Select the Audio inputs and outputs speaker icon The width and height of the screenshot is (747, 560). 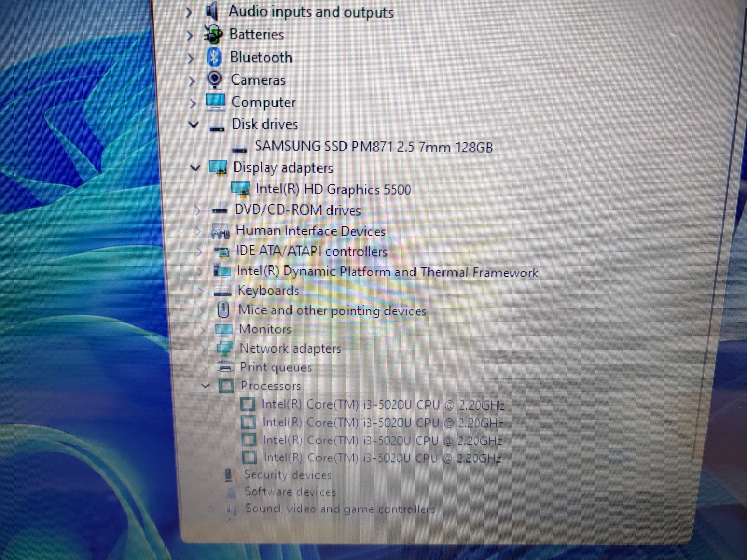click(212, 11)
